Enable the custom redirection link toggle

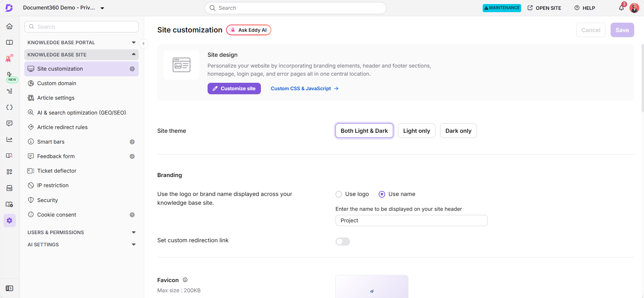coord(343,242)
